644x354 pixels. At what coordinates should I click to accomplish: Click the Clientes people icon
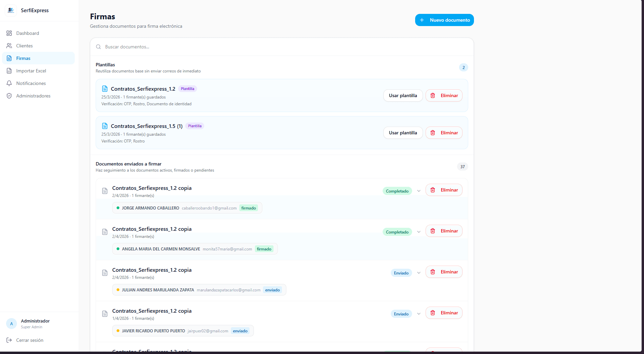(9, 46)
